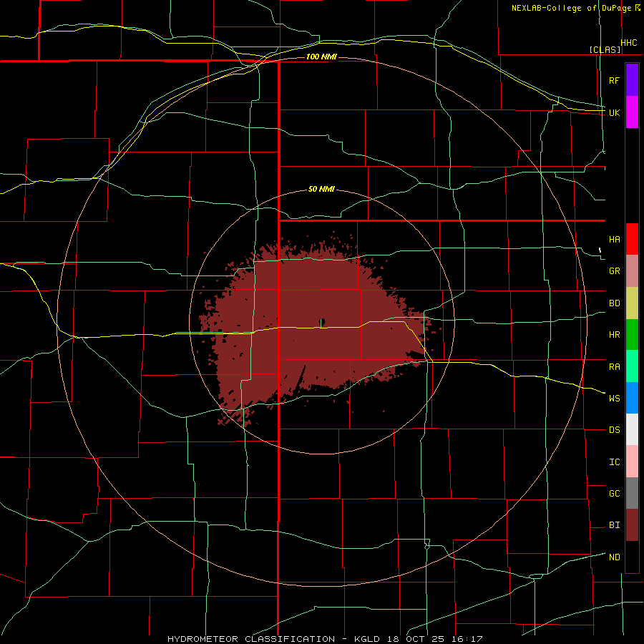The height and width of the screenshot is (644, 644).
Task: Click the DS legend label
Action: pos(614,430)
